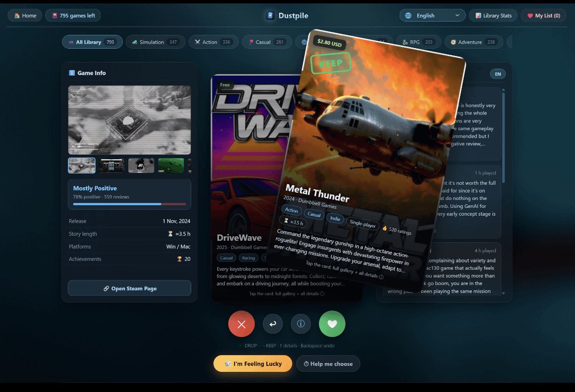The height and width of the screenshot is (392, 575).
Task: Click the Single-player tag on card
Action: (x=362, y=224)
